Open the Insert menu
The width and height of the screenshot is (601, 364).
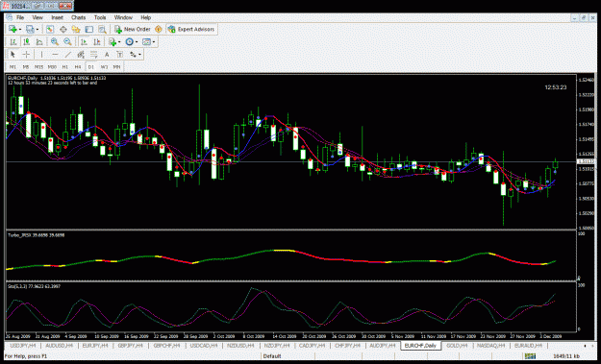pos(57,17)
